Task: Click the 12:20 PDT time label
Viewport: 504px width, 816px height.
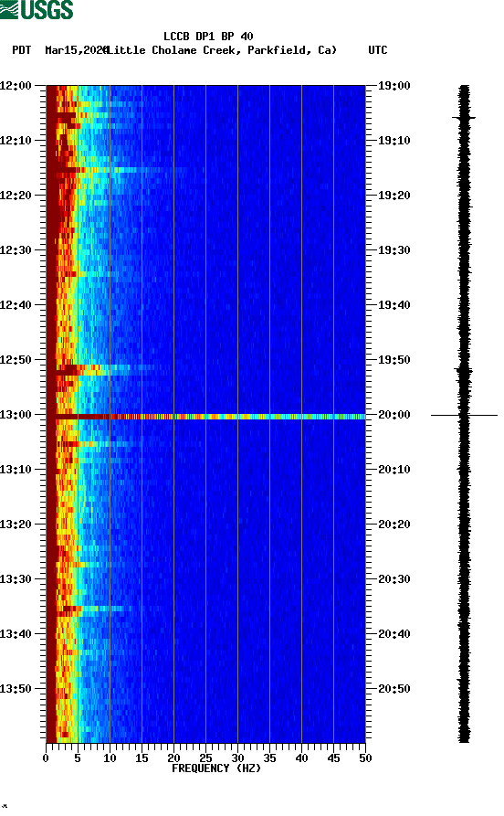Action: pyautogui.click(x=16, y=196)
